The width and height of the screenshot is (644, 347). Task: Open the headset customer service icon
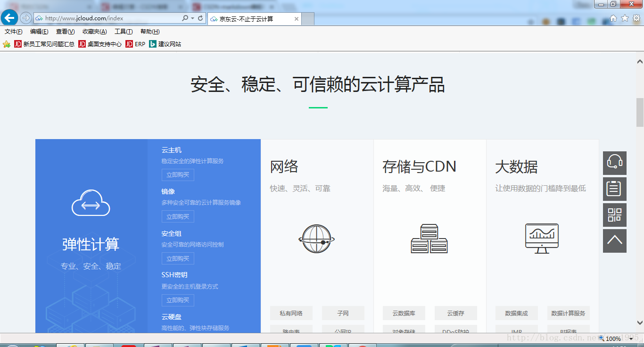click(615, 163)
